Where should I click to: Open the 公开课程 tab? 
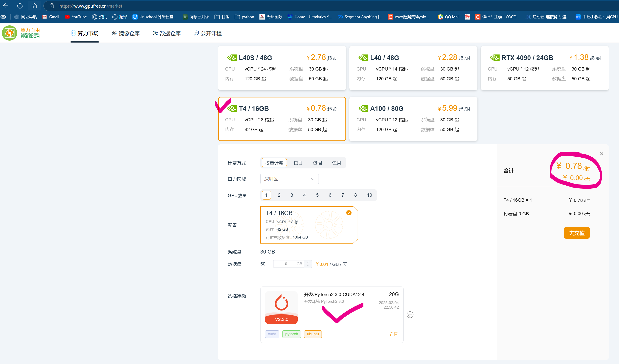208,33
